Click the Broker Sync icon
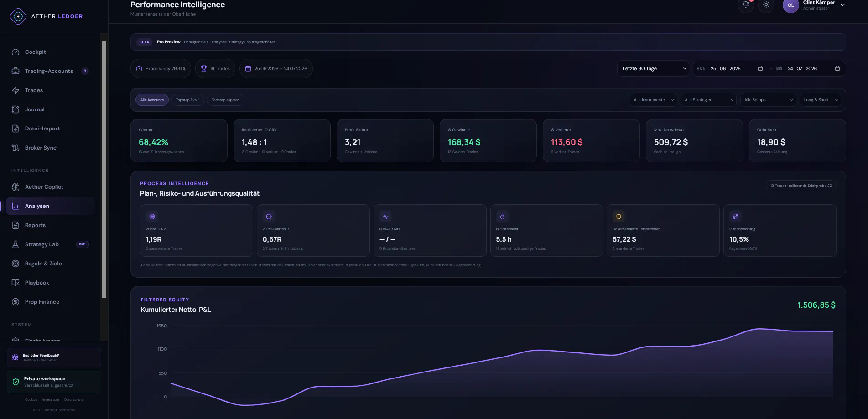 click(16, 148)
